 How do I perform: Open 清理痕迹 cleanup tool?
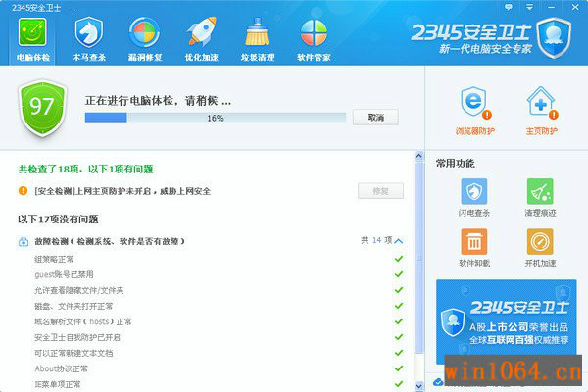tap(540, 198)
